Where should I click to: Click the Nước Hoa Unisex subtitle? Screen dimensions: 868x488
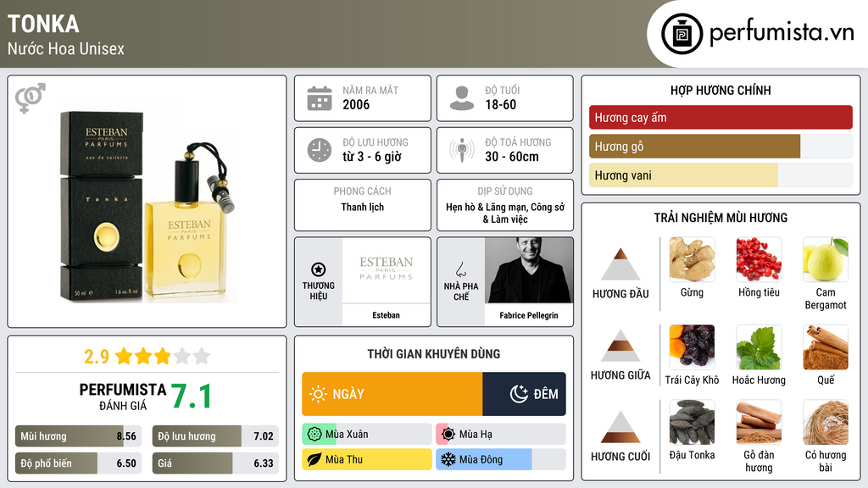point(66,48)
